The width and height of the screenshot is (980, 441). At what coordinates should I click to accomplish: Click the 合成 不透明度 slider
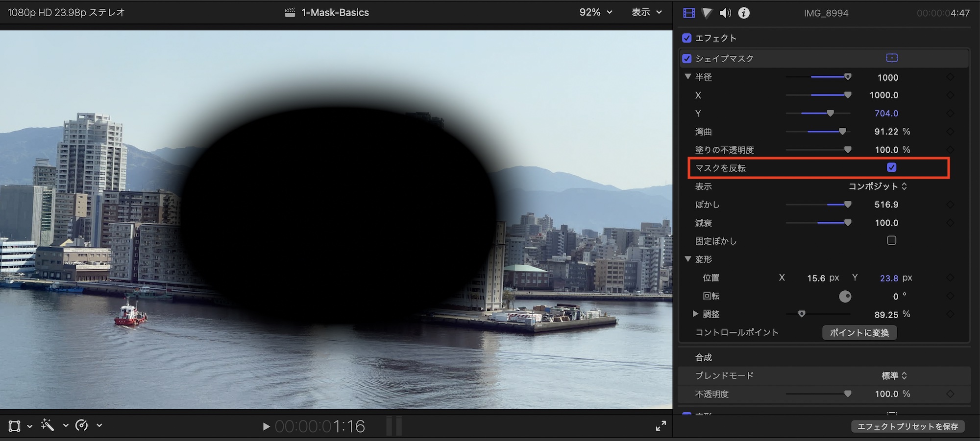pos(818,394)
